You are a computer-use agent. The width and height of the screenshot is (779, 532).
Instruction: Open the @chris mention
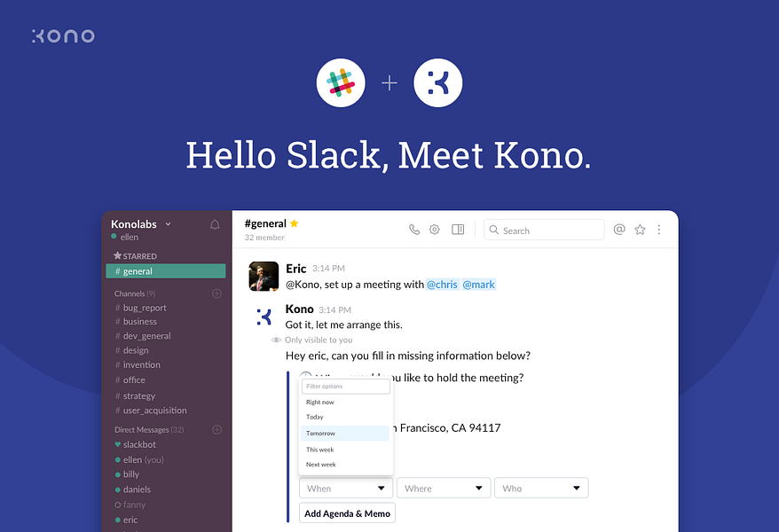click(442, 285)
